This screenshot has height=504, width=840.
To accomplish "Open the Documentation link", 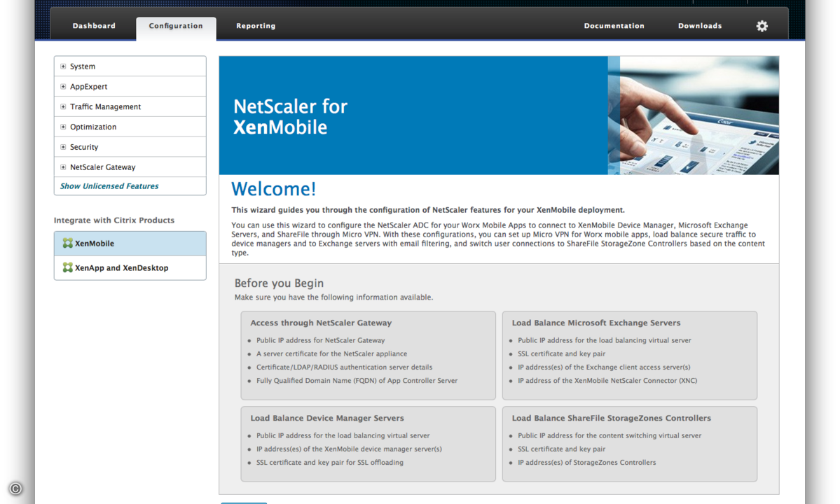I will [614, 26].
